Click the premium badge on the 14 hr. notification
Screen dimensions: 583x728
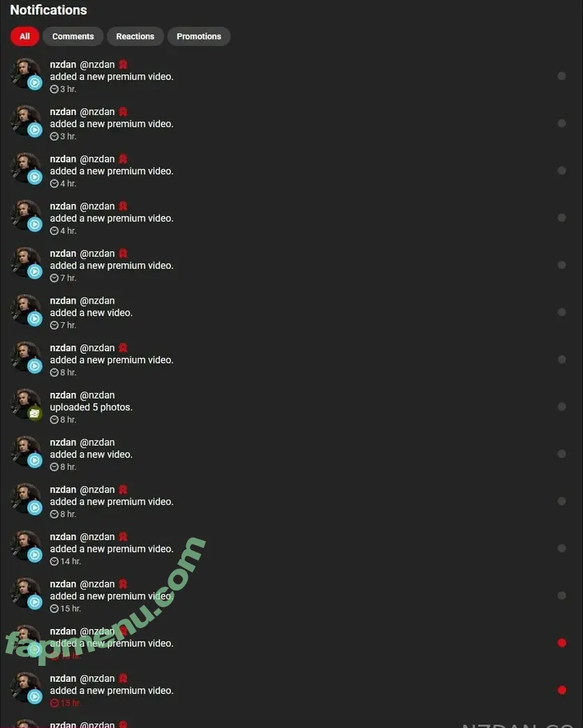tap(123, 537)
